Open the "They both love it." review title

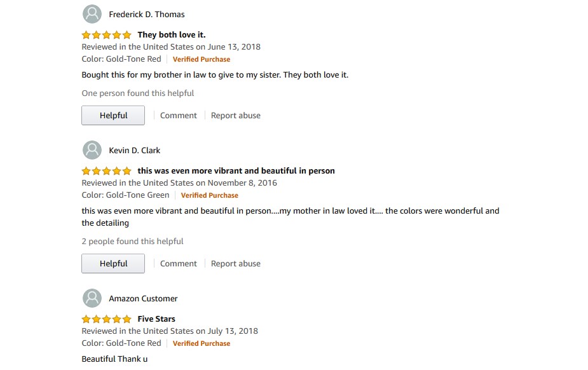tap(172, 35)
